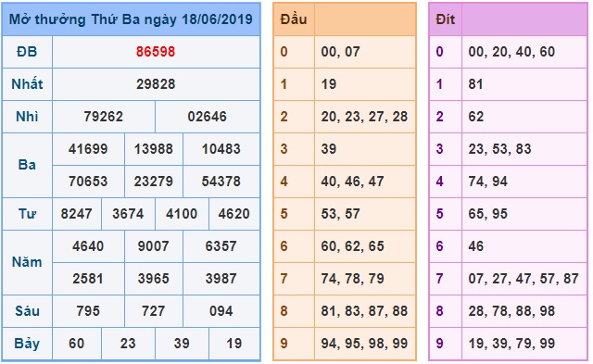Select the special prize number 86598

click(156, 52)
